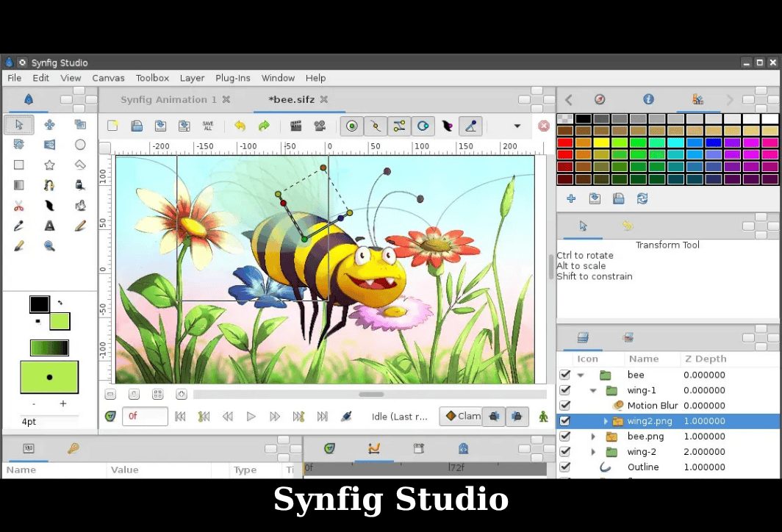Image resolution: width=782 pixels, height=532 pixels.
Task: Click the Save All toolbar button
Action: point(208,126)
